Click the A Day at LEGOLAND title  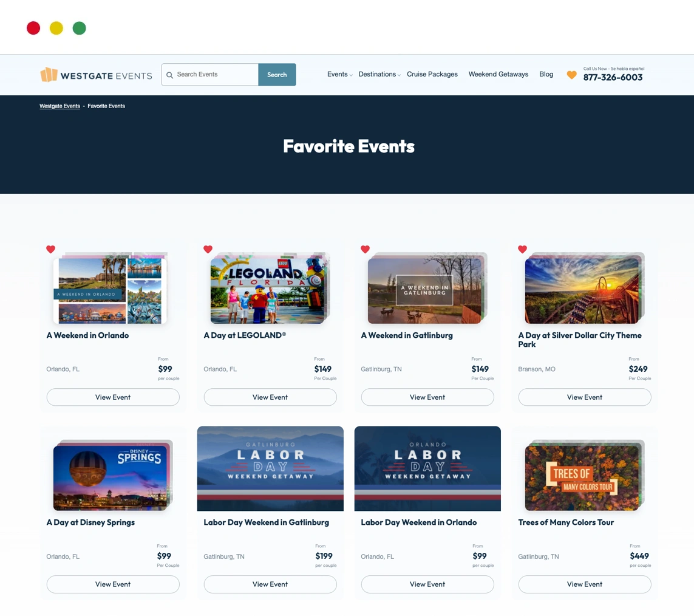pyautogui.click(x=245, y=336)
